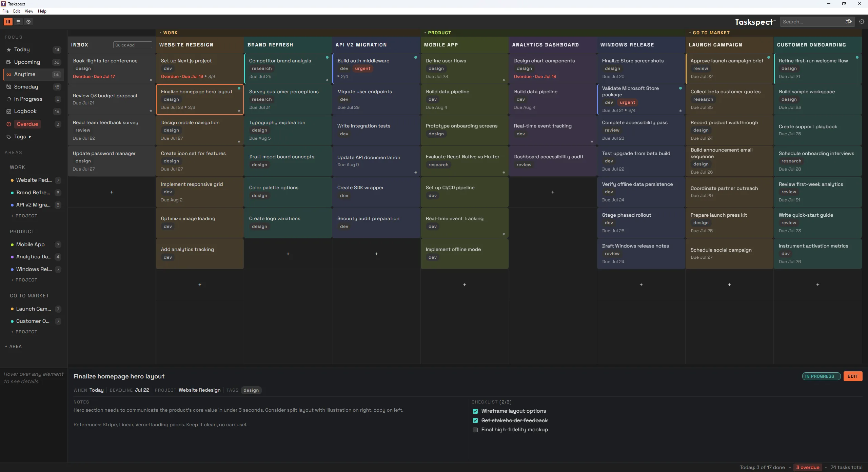Image resolution: width=868 pixels, height=472 pixels.
Task: Select the Today star item
Action: tap(34, 50)
